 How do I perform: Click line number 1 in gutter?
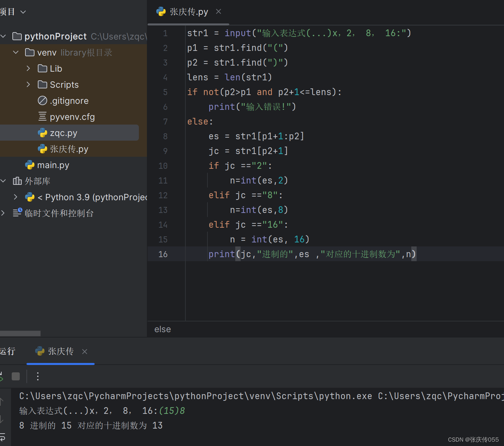tap(165, 33)
